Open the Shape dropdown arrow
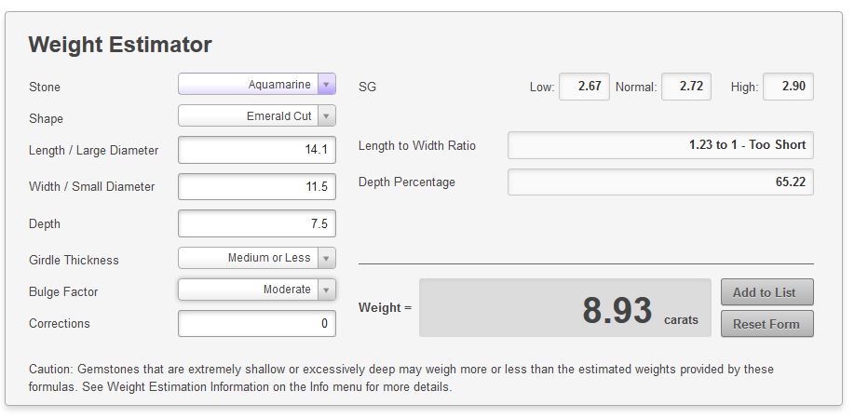 click(x=327, y=115)
